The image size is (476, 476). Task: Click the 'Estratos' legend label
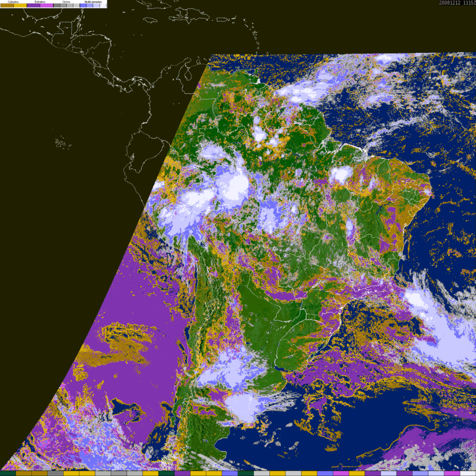pos(40,2)
